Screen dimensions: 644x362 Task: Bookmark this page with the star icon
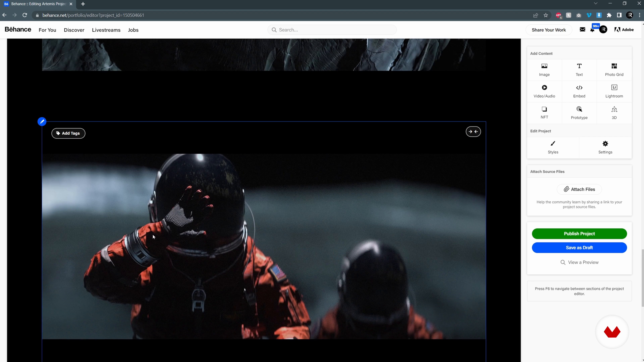pyautogui.click(x=546, y=15)
